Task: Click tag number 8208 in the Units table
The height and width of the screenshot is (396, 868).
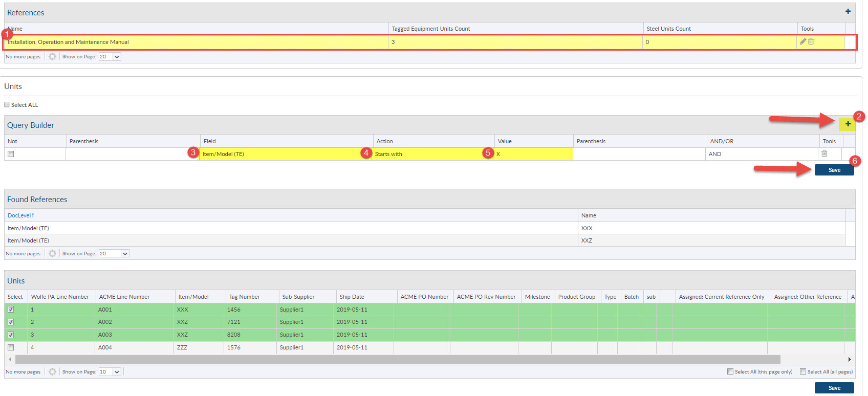Action: click(234, 335)
